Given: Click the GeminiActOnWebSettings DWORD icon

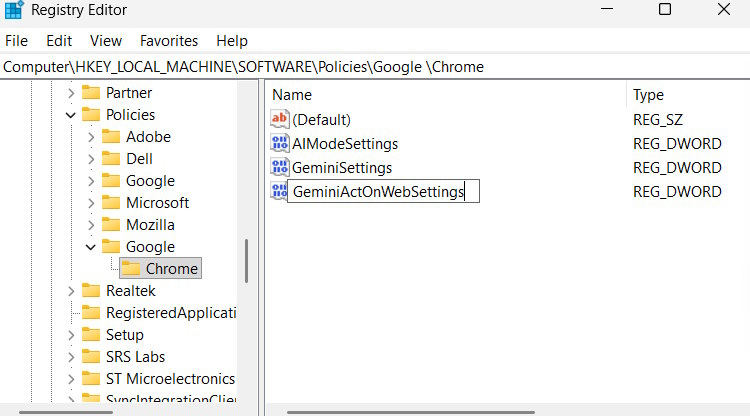Looking at the screenshot, I should point(278,191).
